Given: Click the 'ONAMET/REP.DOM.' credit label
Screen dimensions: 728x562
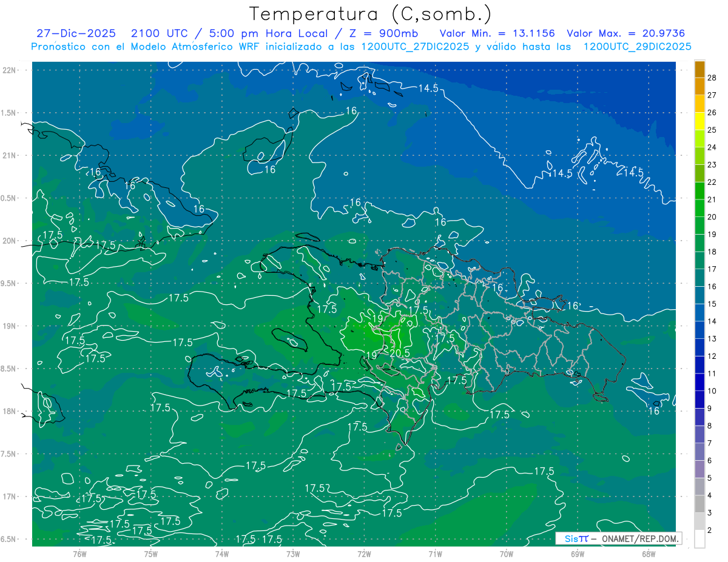Looking at the screenshot, I should (x=640, y=538).
